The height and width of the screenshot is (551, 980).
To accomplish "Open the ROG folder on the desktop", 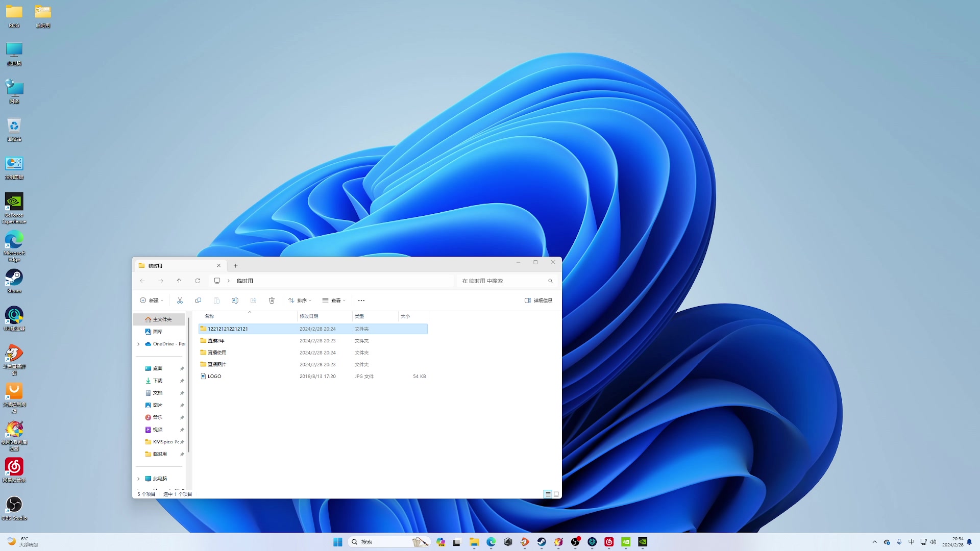I will 14,16.
